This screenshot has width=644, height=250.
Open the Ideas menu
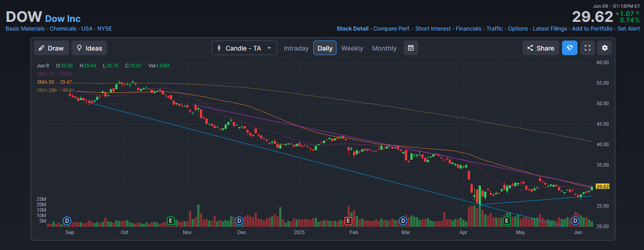(x=89, y=48)
